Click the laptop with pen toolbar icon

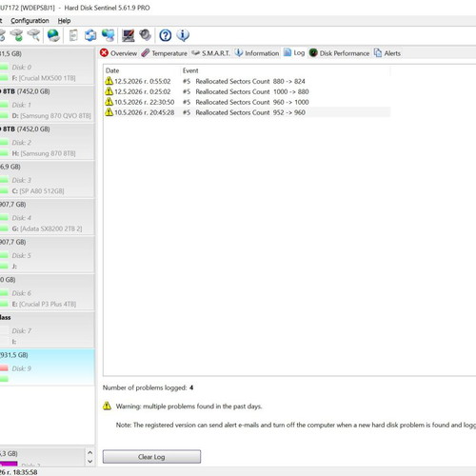tap(129, 35)
